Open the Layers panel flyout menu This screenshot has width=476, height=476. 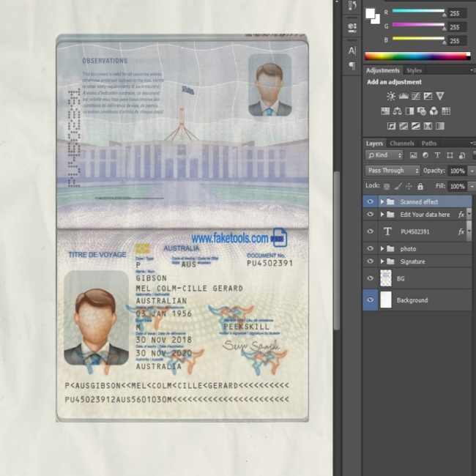(472, 143)
